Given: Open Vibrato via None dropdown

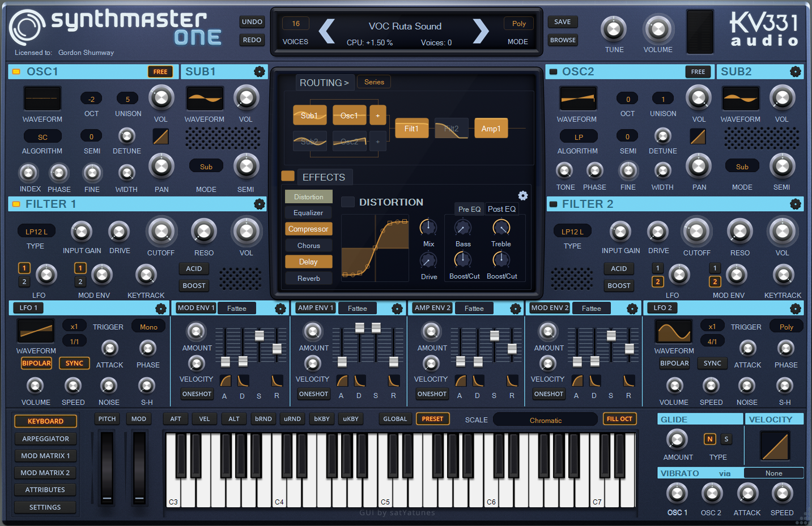Looking at the screenshot, I should pyautogui.click(x=773, y=473).
